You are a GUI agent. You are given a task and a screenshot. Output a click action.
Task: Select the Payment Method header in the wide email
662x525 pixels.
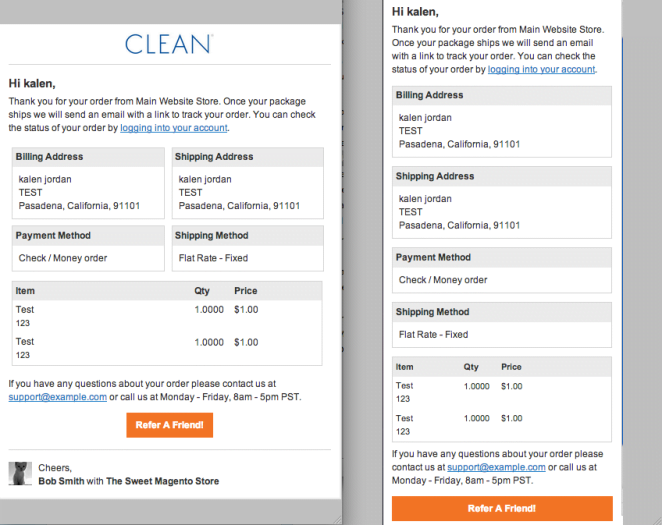pyautogui.click(x=53, y=236)
